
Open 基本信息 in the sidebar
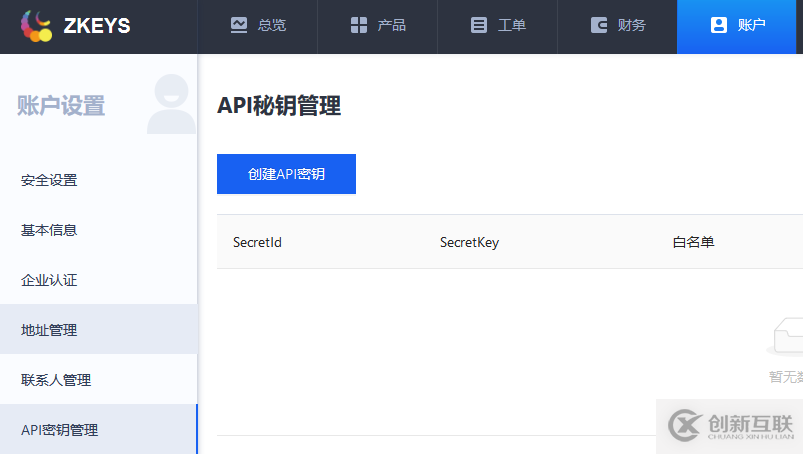(x=98, y=230)
